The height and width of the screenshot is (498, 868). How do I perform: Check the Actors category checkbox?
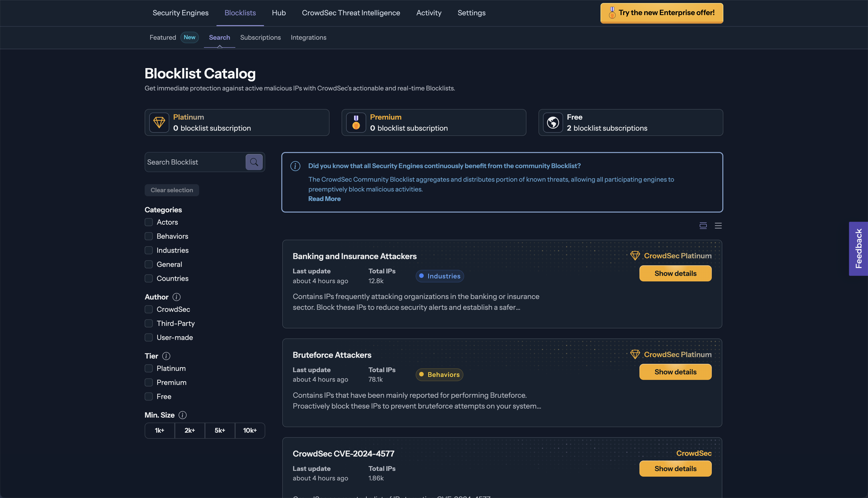pyautogui.click(x=149, y=222)
